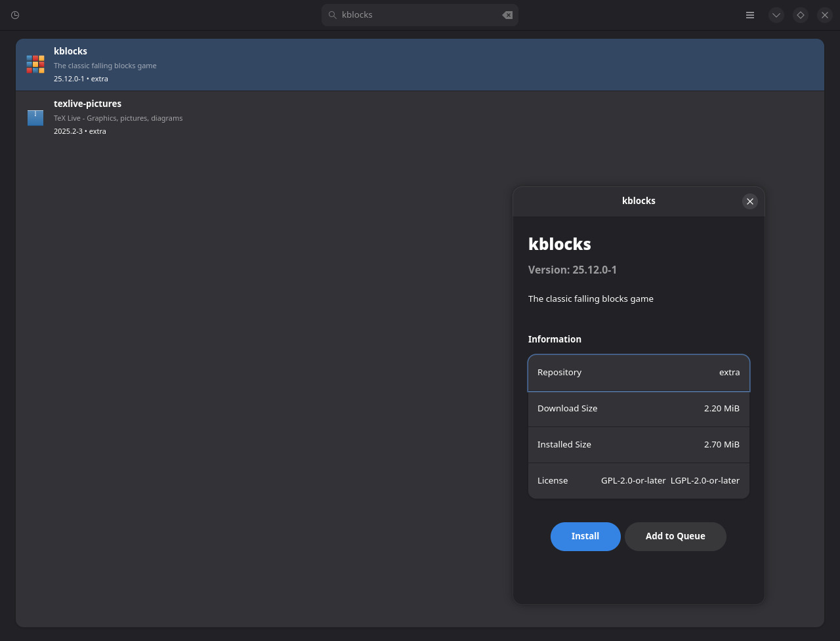
Task: Close the package manager window
Action: 825,15
